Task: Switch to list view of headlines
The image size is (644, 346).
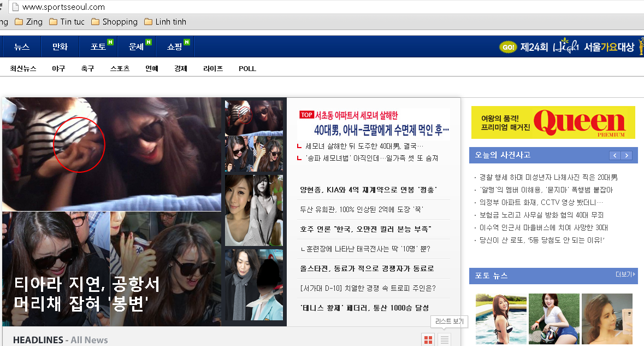Action: click(445, 340)
